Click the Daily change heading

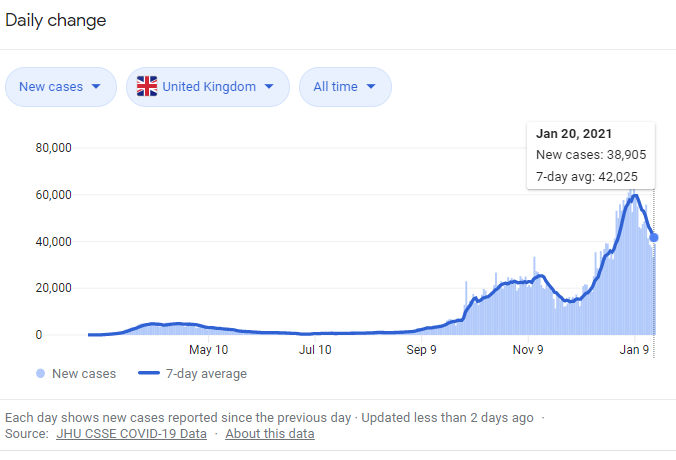point(56,20)
